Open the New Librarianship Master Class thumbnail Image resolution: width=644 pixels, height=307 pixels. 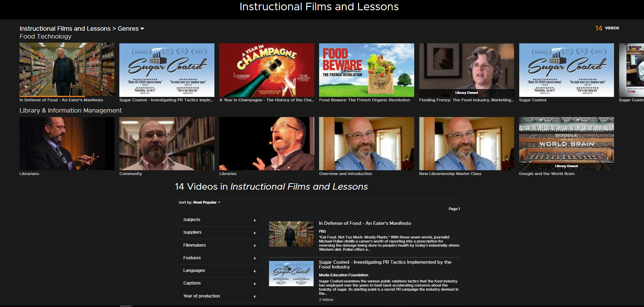click(466, 144)
